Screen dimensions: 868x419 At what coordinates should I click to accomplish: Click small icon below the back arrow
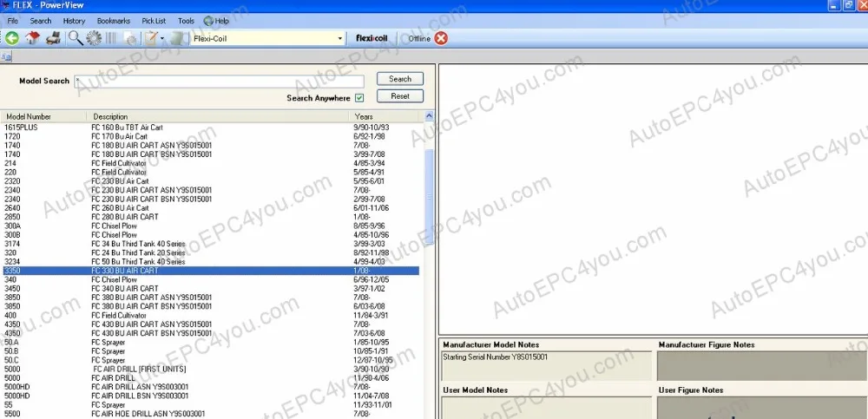click(x=7, y=56)
